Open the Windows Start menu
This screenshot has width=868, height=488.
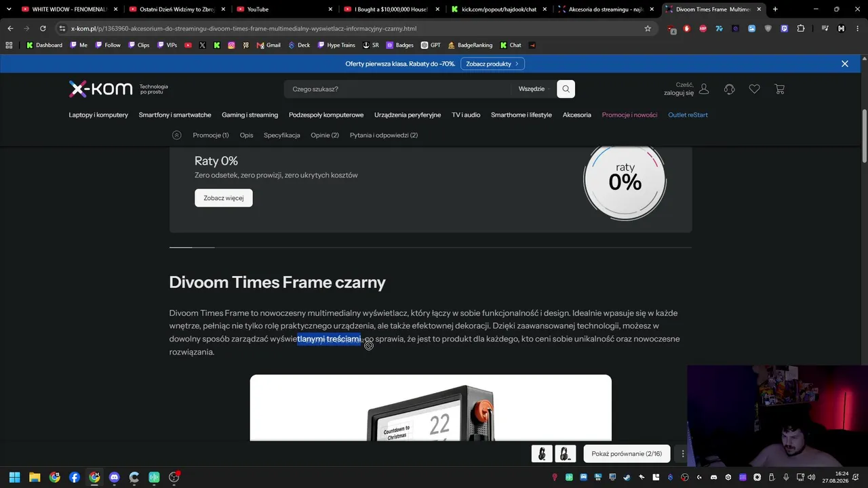click(x=14, y=477)
